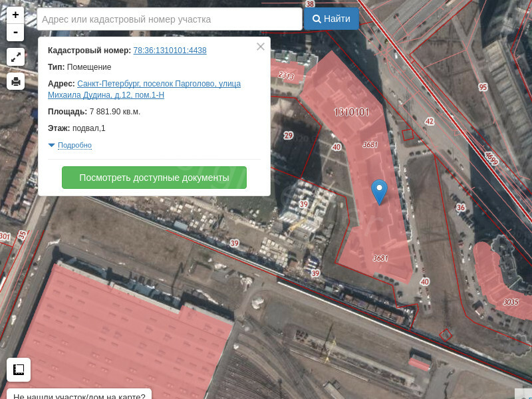Screen dimensions: 532x399
Task: Click the blue location marker pin
Action: tap(379, 191)
